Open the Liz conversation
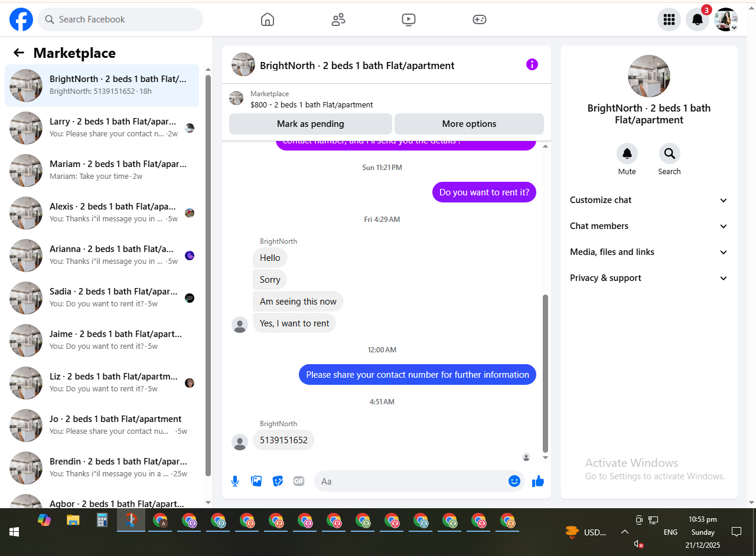The height and width of the screenshot is (556, 756). [102, 383]
